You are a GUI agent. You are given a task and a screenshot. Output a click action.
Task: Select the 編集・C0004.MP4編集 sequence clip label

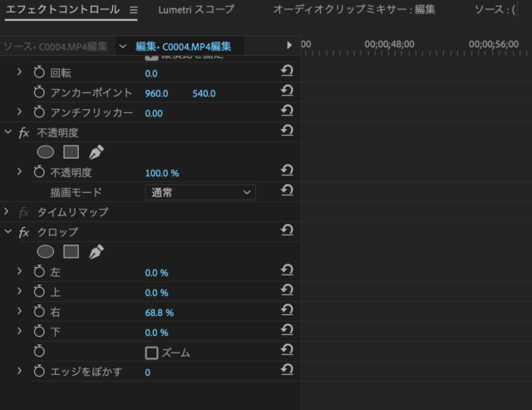pos(183,47)
